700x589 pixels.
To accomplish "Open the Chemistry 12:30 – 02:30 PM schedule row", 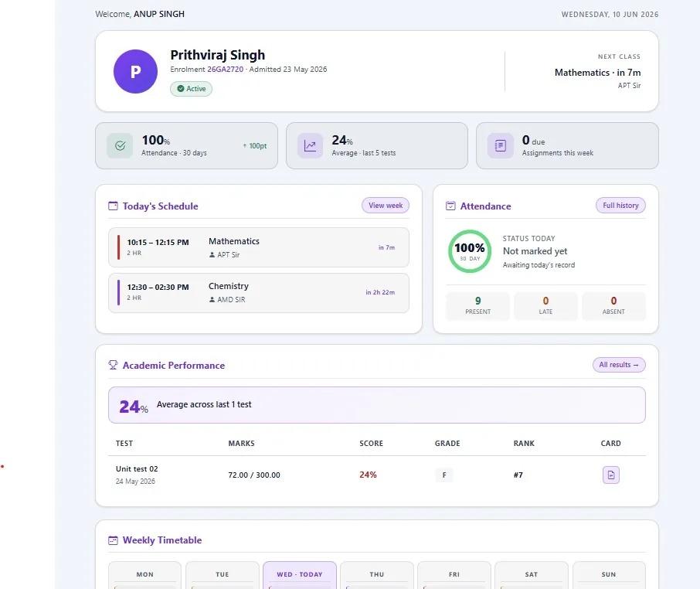I will tap(259, 292).
